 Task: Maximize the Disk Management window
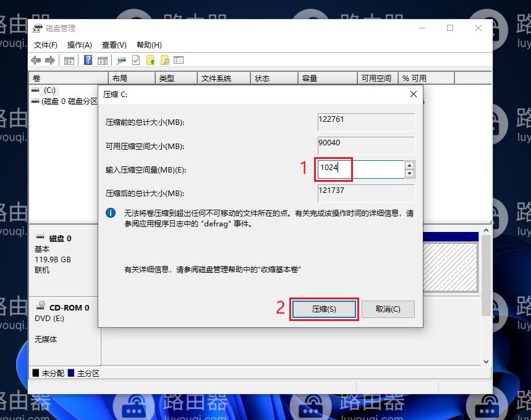(x=450, y=28)
